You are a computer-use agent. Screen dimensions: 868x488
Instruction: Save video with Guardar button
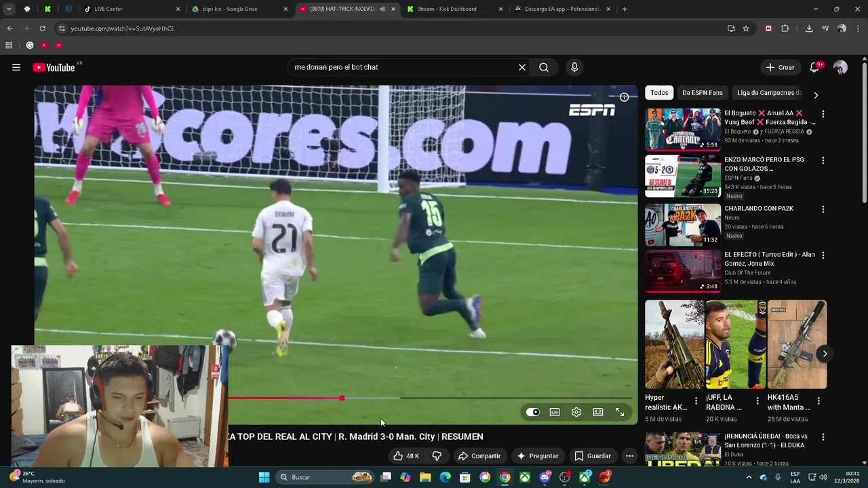coord(593,456)
